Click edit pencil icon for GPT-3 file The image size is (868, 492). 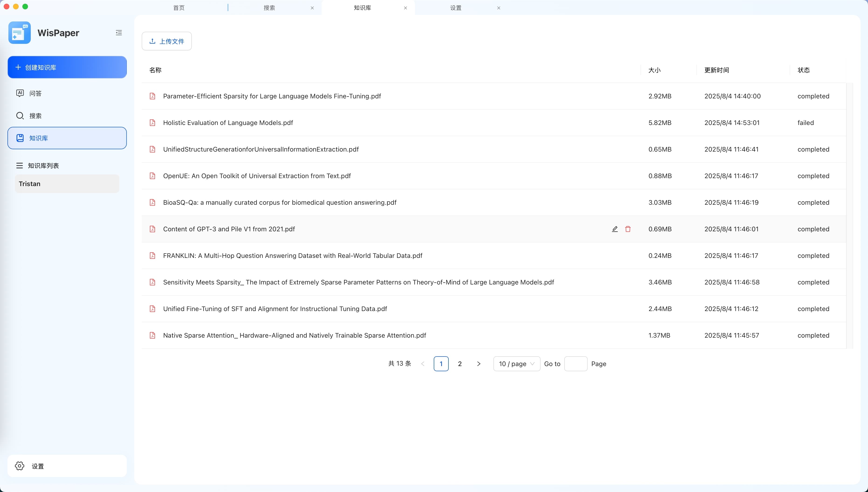click(x=615, y=229)
